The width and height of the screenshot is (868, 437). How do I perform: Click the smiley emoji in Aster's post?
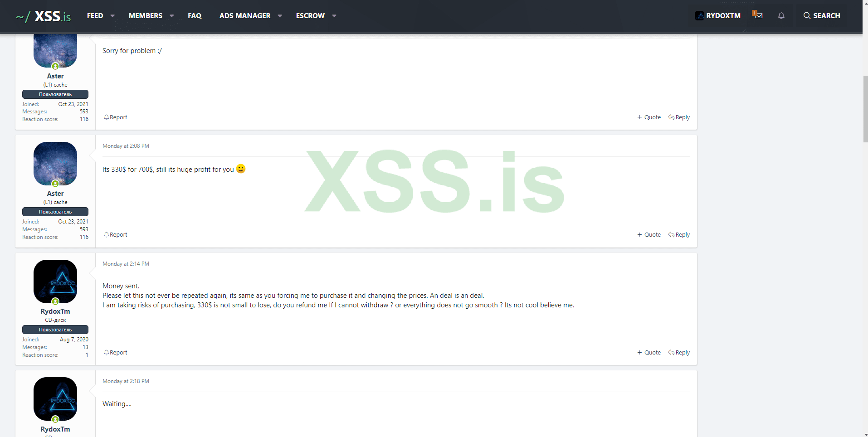[x=241, y=169]
